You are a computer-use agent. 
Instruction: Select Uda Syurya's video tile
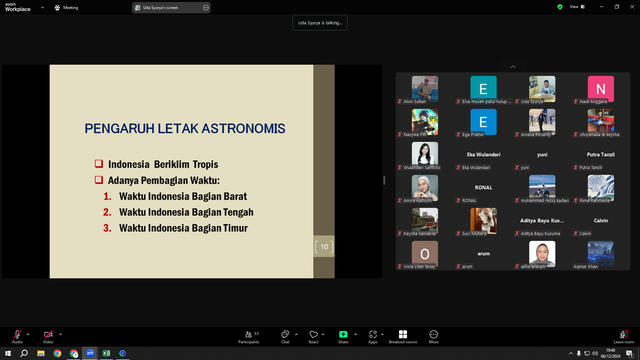(542, 90)
